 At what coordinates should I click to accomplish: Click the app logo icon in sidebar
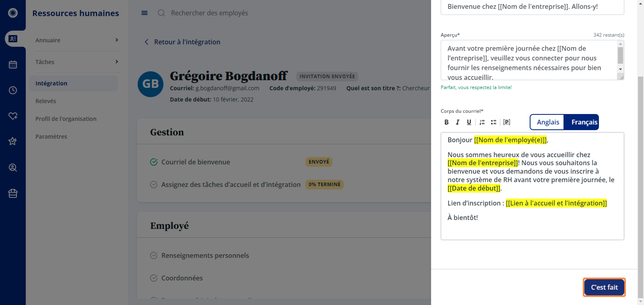[x=13, y=13]
